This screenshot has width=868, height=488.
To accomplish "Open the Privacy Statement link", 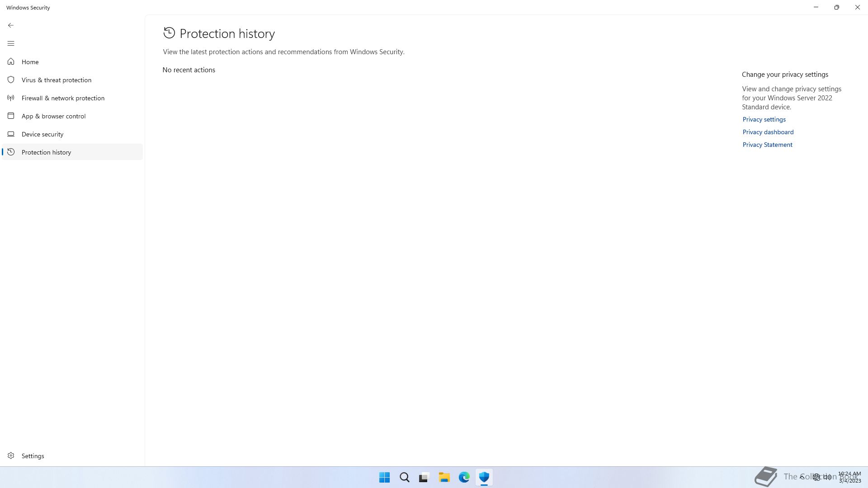I will click(767, 145).
